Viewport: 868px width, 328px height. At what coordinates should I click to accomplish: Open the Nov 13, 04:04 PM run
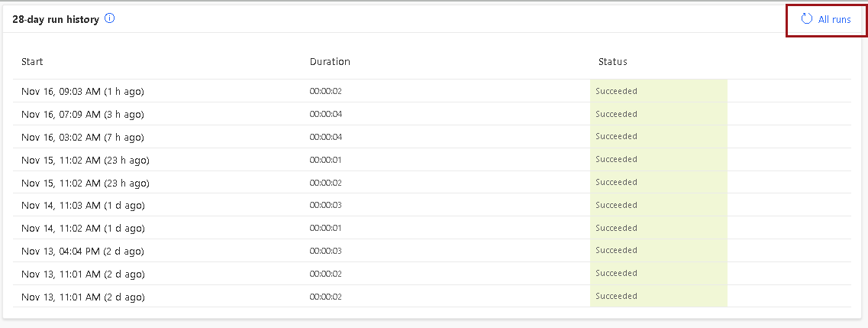[82, 251]
